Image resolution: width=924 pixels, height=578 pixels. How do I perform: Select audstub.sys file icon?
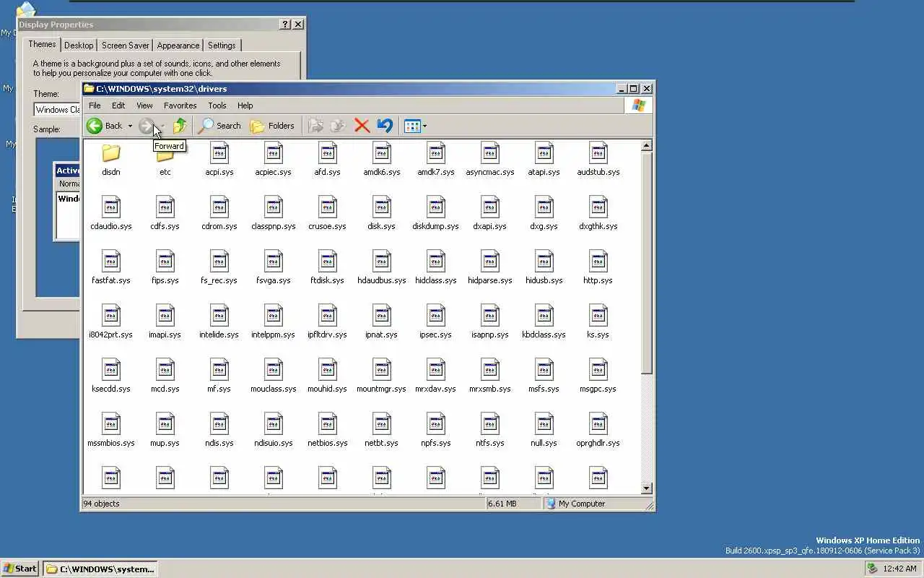pyautogui.click(x=598, y=153)
